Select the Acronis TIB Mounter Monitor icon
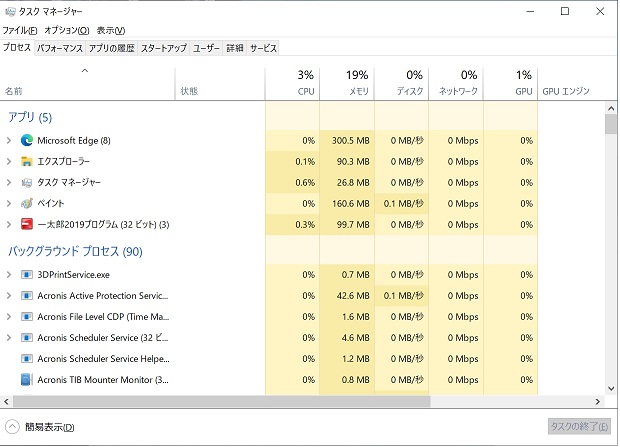The height and width of the screenshot is (447, 620). tap(26, 379)
